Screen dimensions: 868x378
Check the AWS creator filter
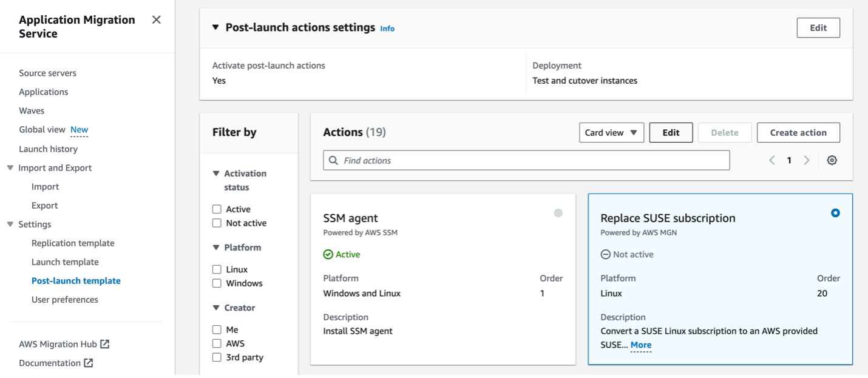(217, 343)
